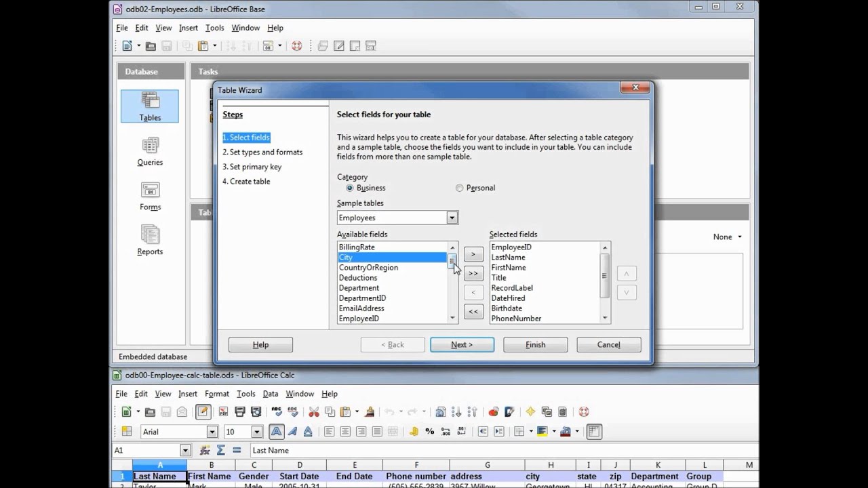
Task: Open Insert menu in Base window
Action: 189,28
